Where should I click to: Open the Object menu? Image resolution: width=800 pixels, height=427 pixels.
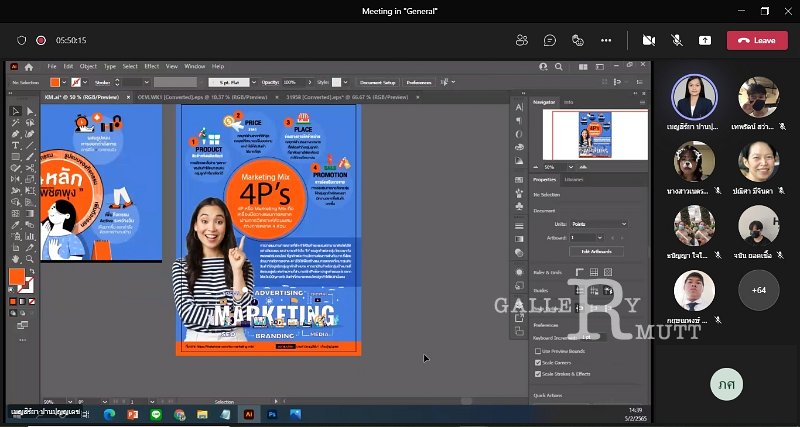point(88,66)
